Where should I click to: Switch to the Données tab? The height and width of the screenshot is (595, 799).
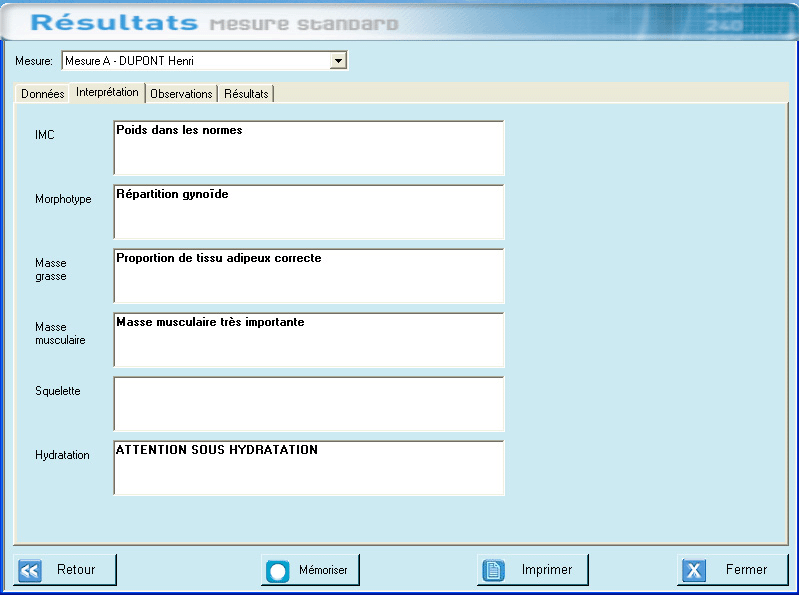click(x=42, y=94)
